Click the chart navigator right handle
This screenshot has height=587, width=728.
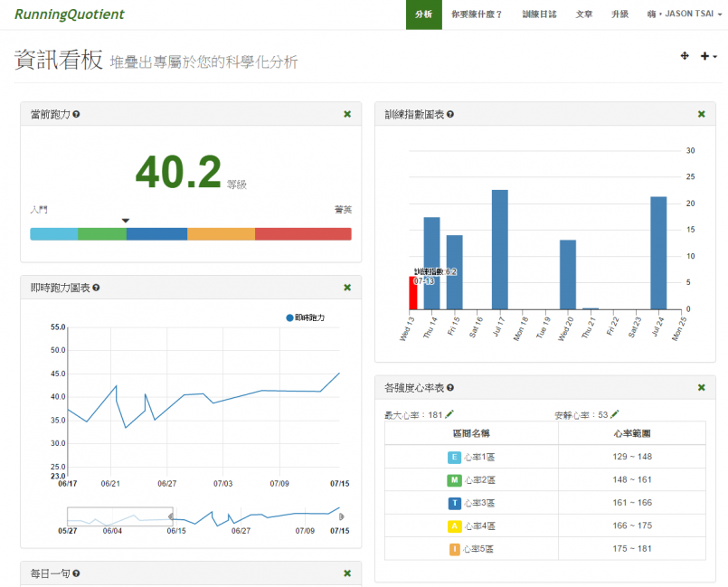341,516
